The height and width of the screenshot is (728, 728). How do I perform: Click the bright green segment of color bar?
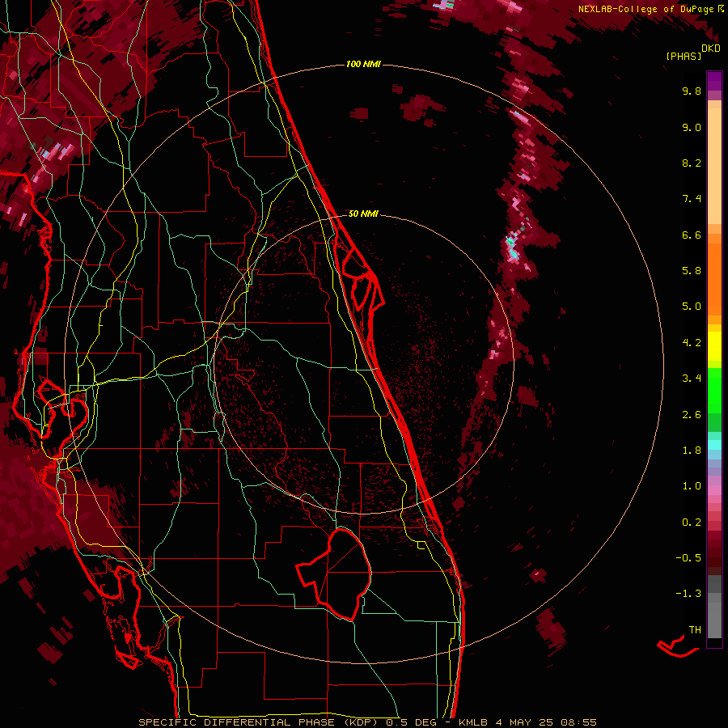tap(714, 390)
